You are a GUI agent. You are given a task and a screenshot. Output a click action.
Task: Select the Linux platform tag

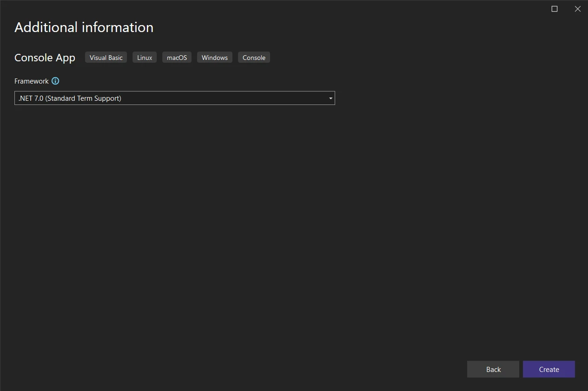145,58
